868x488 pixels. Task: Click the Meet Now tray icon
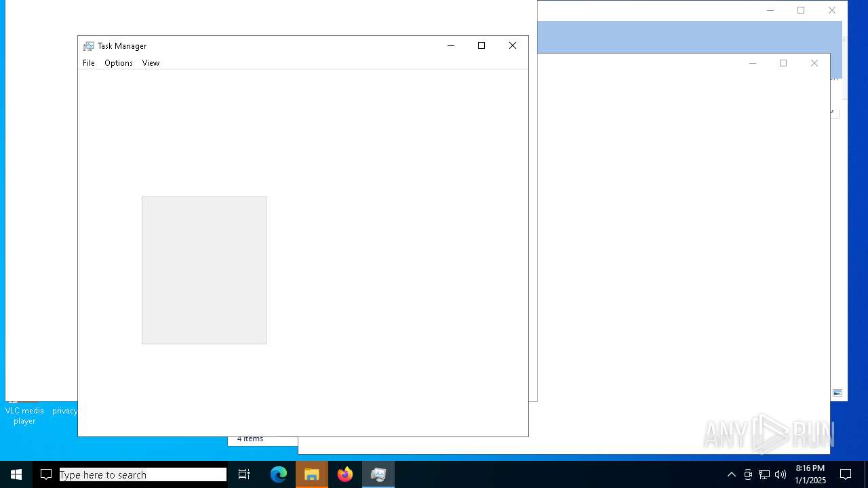(748, 474)
